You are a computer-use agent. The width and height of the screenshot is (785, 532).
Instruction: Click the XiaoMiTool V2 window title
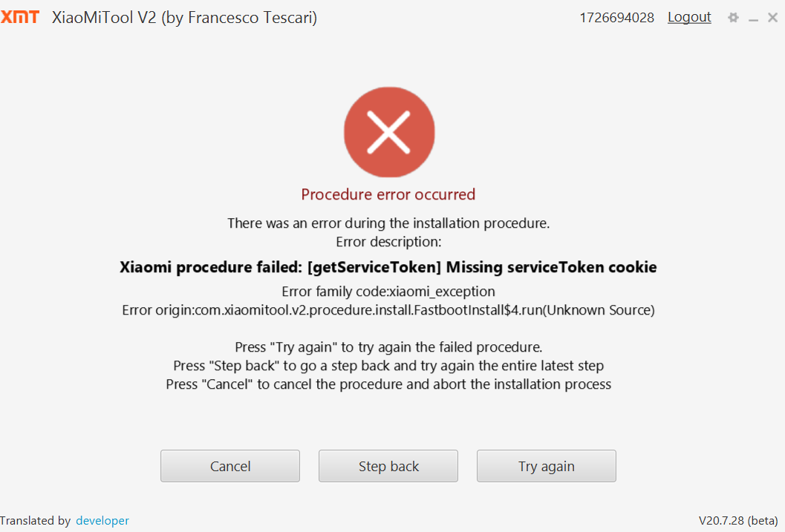185,18
